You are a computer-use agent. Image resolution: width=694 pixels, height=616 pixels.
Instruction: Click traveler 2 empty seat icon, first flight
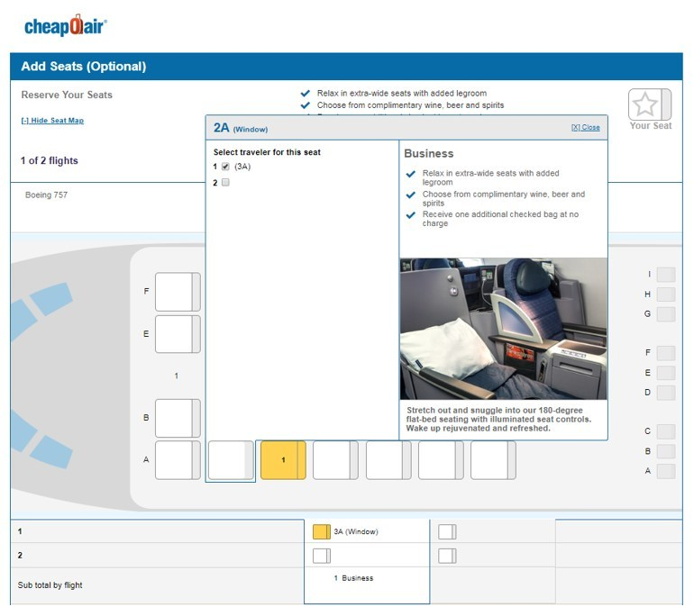click(321, 556)
